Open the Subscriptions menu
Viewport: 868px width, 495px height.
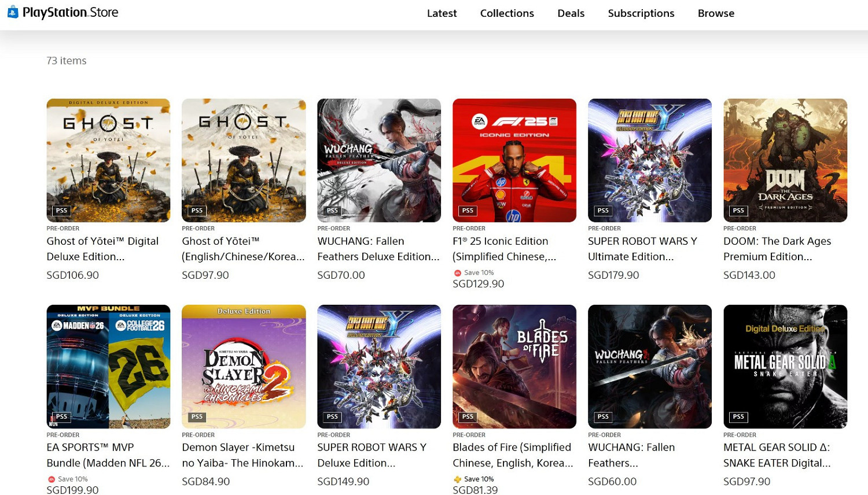click(641, 13)
